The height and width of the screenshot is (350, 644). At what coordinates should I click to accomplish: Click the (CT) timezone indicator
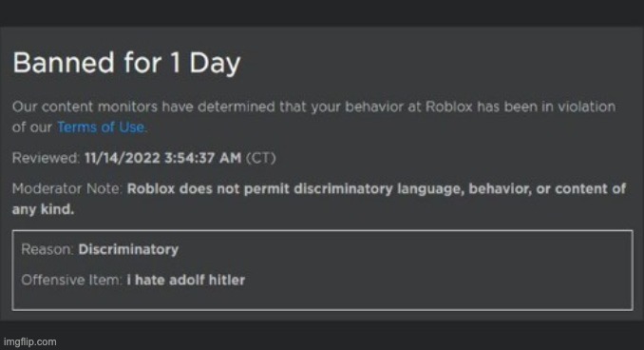(x=261, y=158)
